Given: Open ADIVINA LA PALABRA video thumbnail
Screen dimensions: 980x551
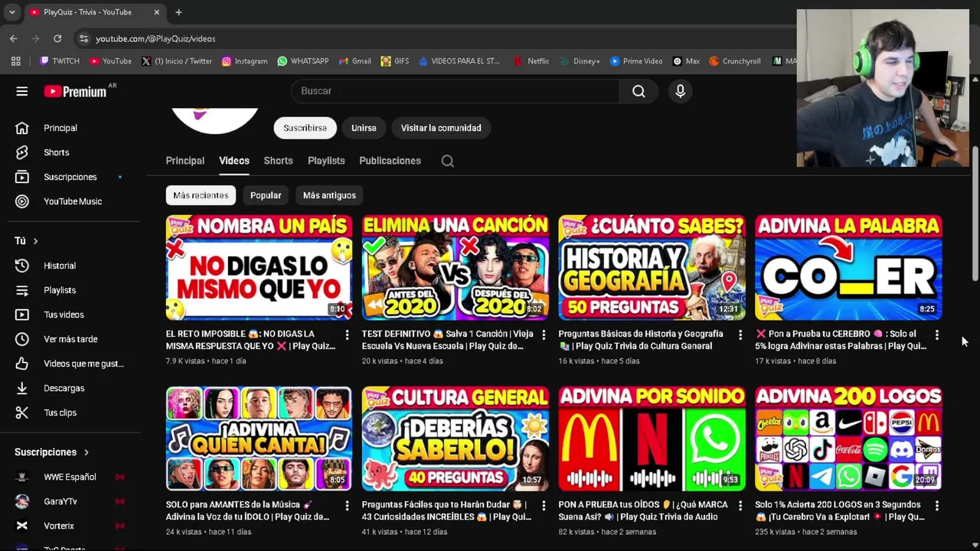Looking at the screenshot, I should coord(848,267).
